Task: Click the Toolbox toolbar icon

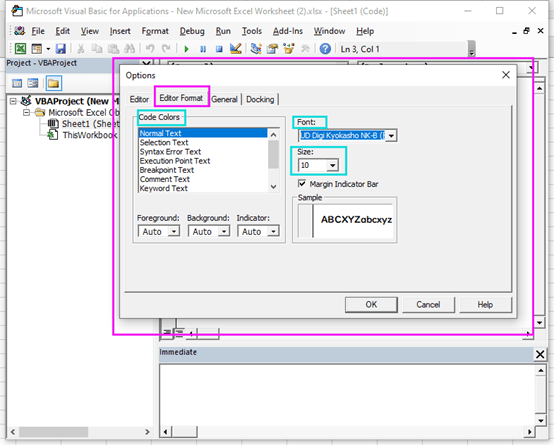Action: click(305, 48)
